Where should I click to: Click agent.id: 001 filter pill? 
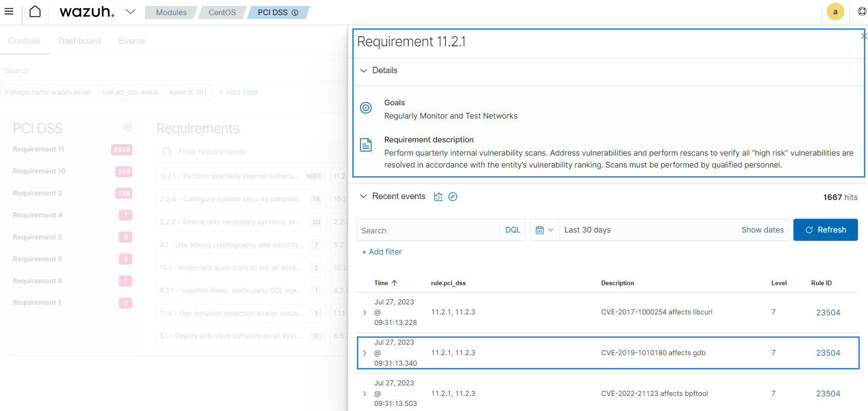click(188, 92)
